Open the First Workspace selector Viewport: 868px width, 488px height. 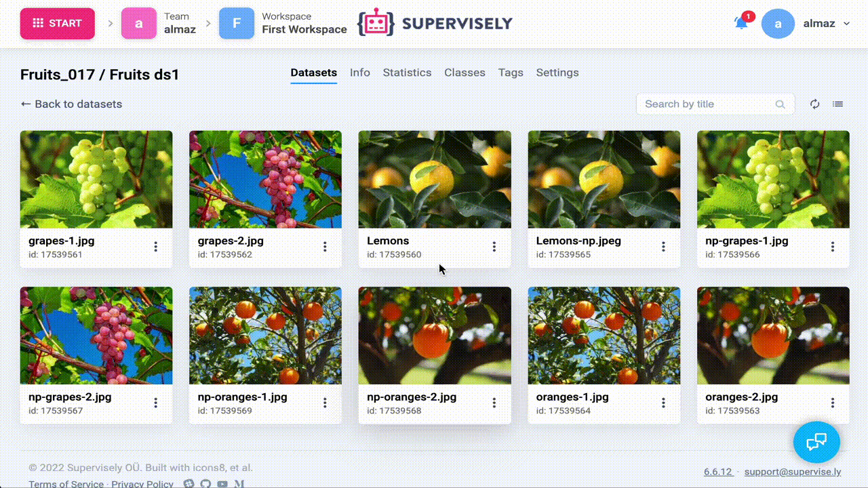pyautogui.click(x=283, y=23)
